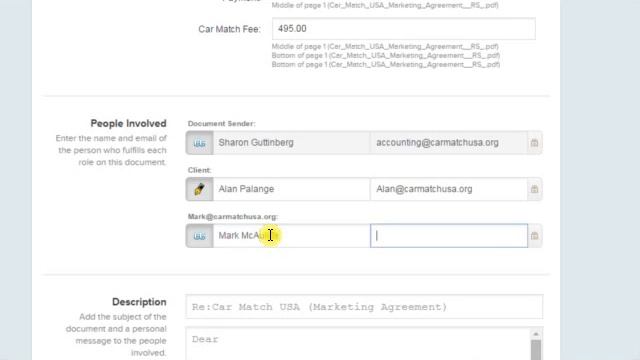Click the Document Sender role icon

point(200,143)
